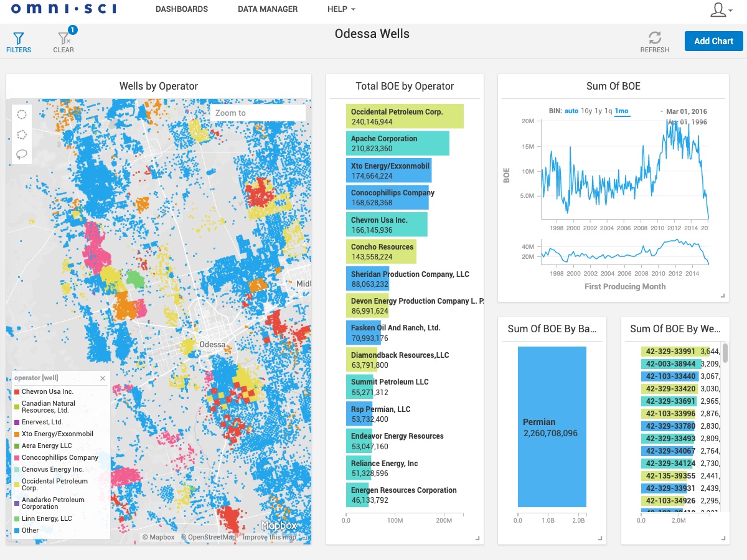Viewport: 747px width, 560px height.
Task: Filter legend by Anadarko Petroleum Corporation
Action: coord(49,503)
